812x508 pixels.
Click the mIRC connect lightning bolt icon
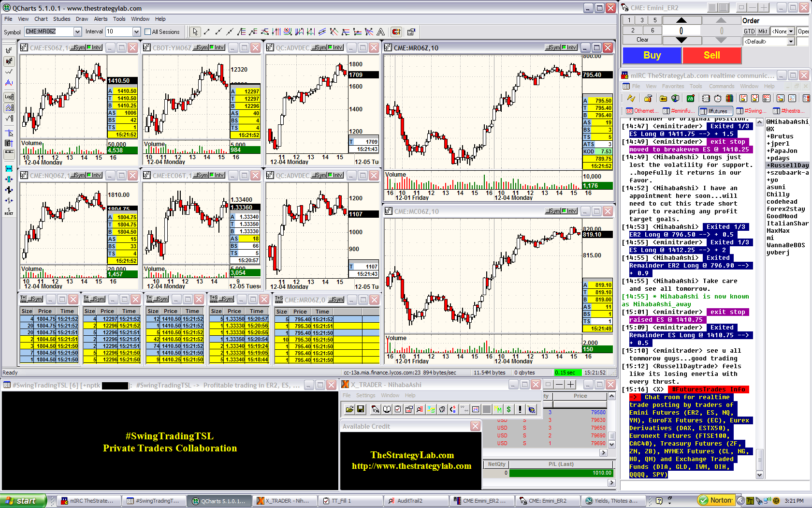click(631, 98)
